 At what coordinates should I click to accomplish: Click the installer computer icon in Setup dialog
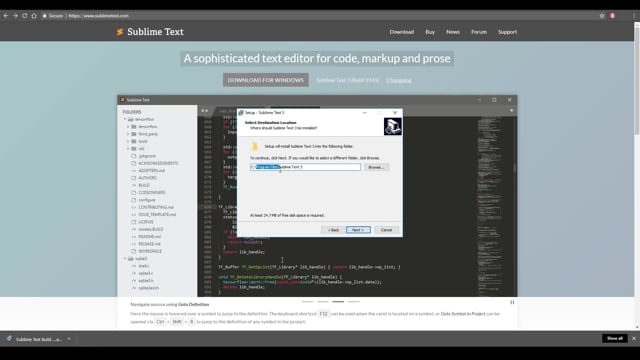coord(392,127)
